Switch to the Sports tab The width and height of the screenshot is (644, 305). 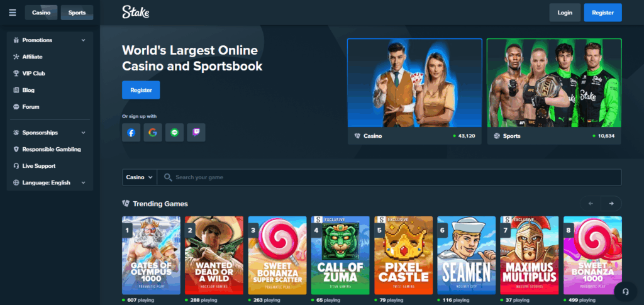77,13
